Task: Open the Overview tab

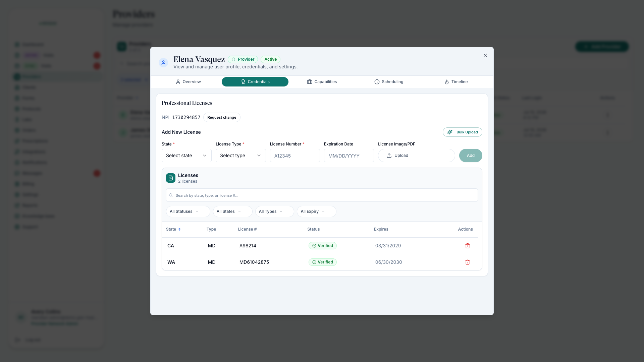Action: point(188,82)
